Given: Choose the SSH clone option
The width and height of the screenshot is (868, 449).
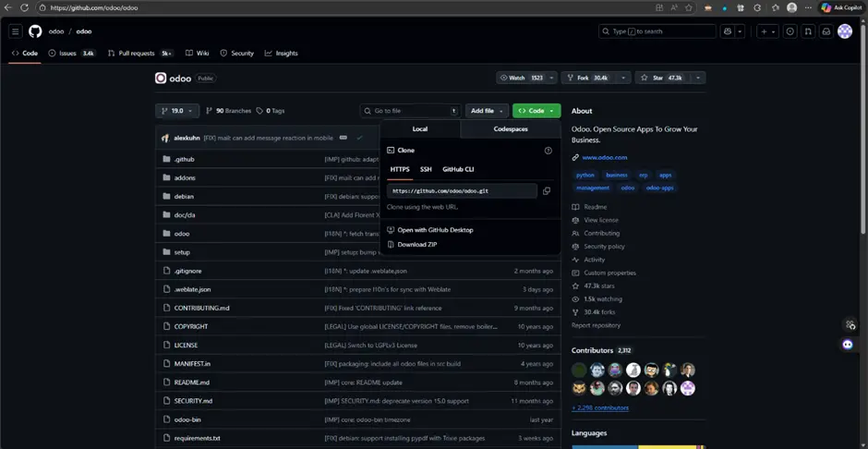Looking at the screenshot, I should tap(426, 169).
